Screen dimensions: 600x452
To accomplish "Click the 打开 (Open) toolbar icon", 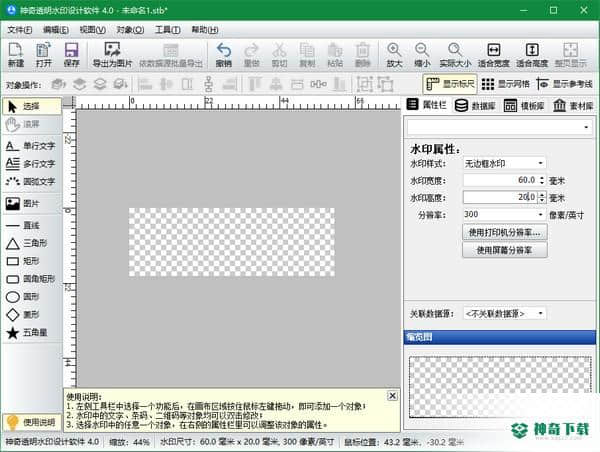I will coord(44,55).
